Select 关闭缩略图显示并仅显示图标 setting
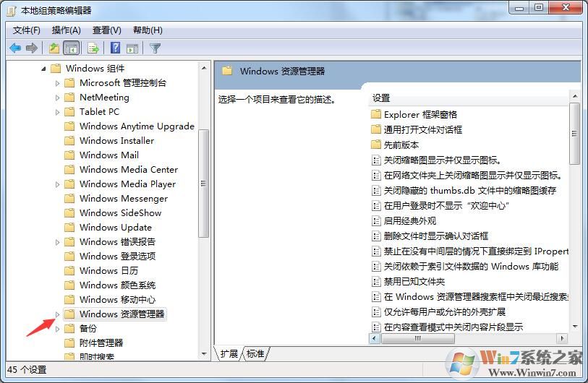This screenshot has height=383, width=588. click(x=443, y=160)
